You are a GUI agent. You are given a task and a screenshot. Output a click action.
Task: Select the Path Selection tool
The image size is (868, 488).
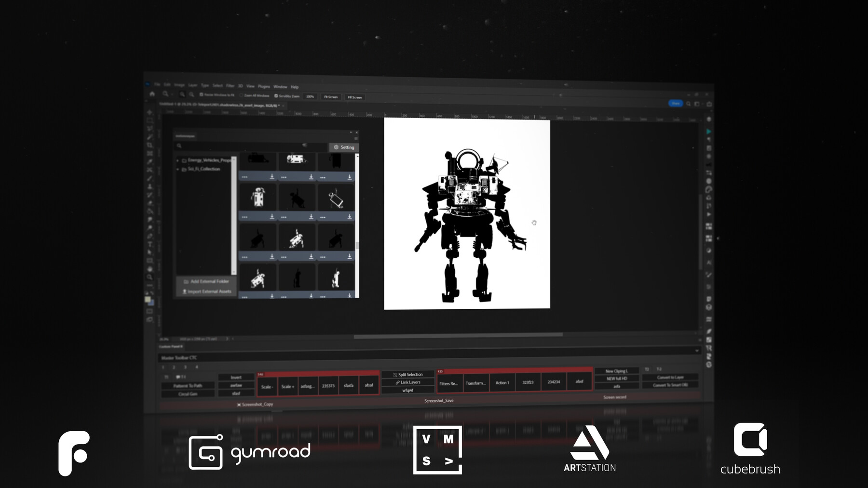[x=149, y=252]
